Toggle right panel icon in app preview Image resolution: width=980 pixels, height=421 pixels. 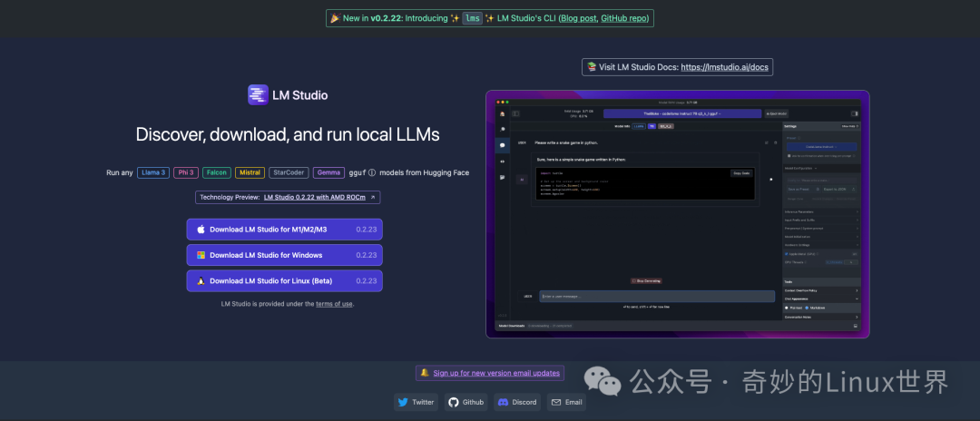(855, 113)
